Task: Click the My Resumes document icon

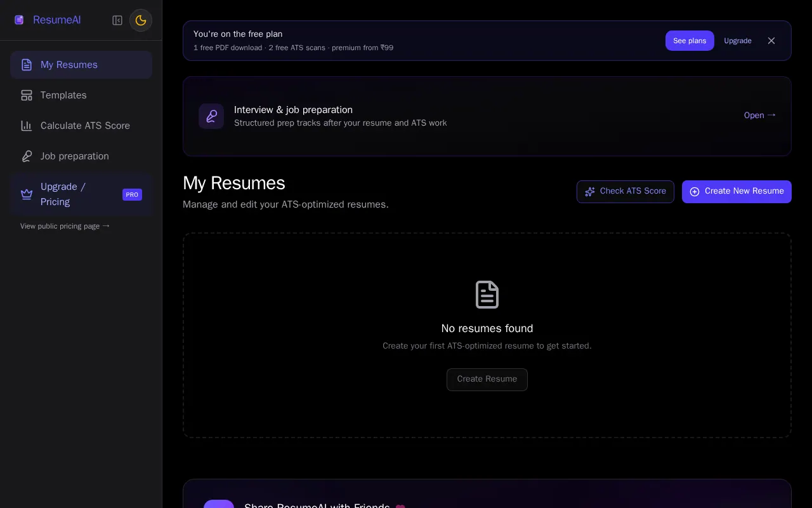Action: (27, 65)
